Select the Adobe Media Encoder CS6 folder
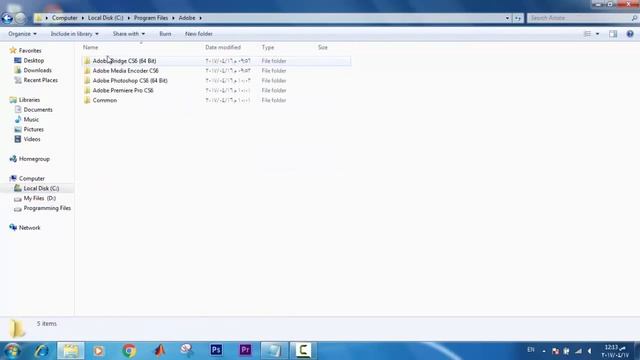The image size is (640, 360). [125, 71]
